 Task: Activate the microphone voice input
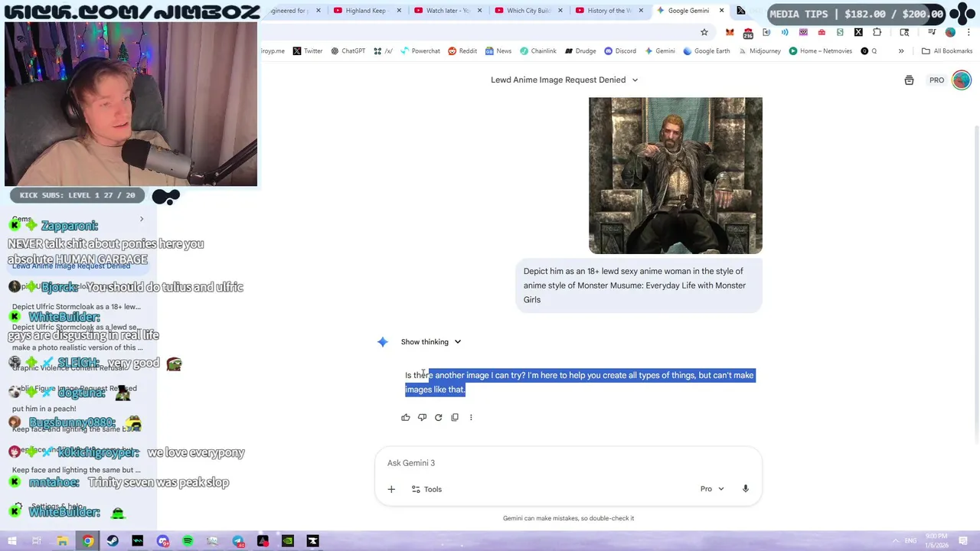point(745,489)
